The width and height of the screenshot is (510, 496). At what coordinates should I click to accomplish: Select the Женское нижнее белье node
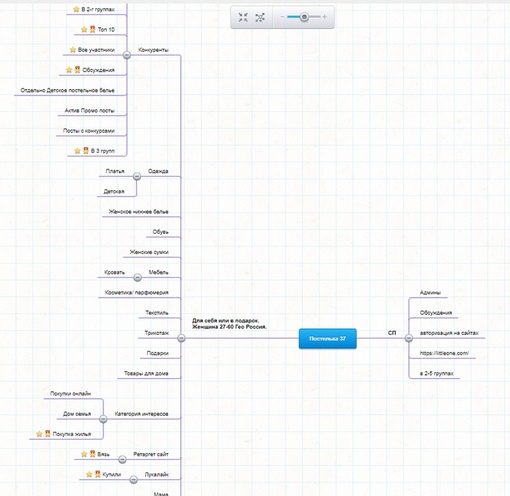click(138, 212)
